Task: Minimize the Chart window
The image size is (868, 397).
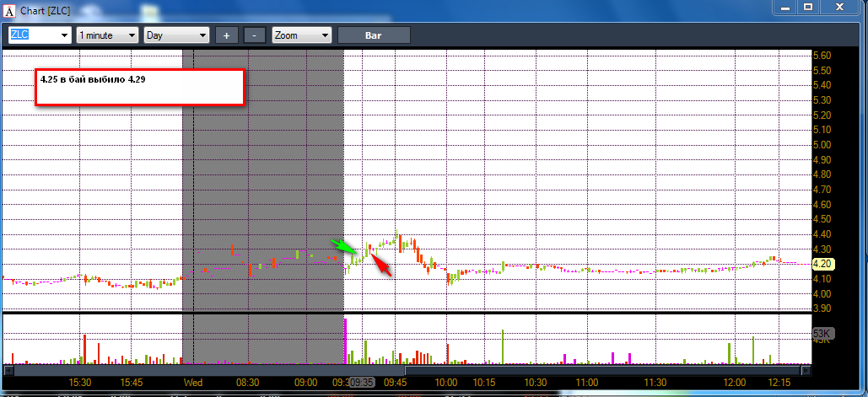Action: [784, 7]
